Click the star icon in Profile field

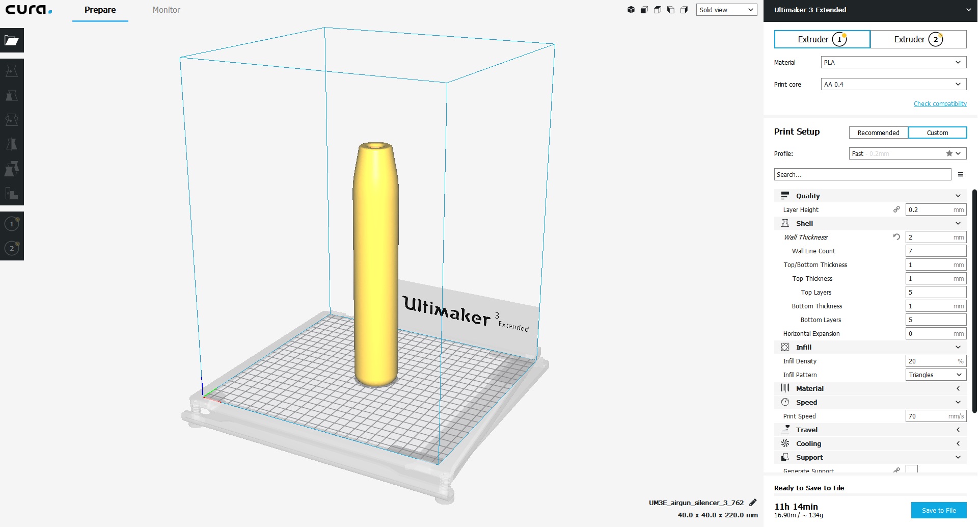coord(949,153)
